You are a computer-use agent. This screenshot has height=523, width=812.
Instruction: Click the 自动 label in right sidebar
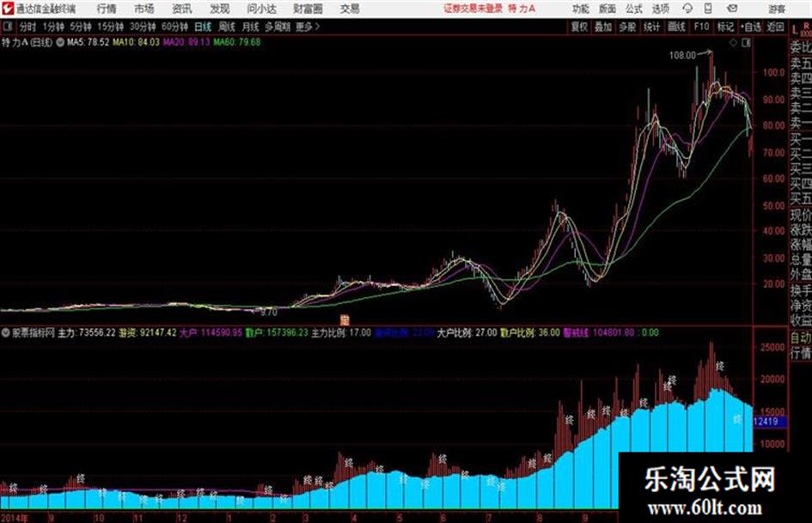pos(801,338)
